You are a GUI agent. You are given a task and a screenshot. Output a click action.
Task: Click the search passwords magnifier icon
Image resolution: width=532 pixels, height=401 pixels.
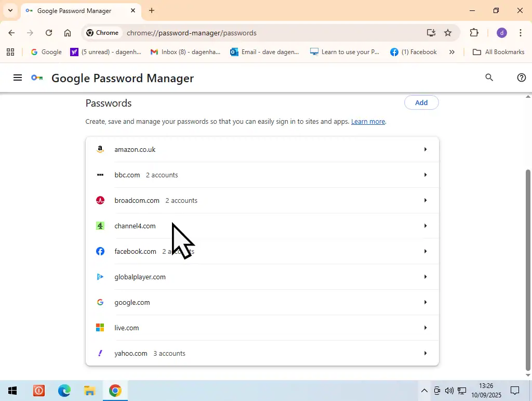(489, 77)
